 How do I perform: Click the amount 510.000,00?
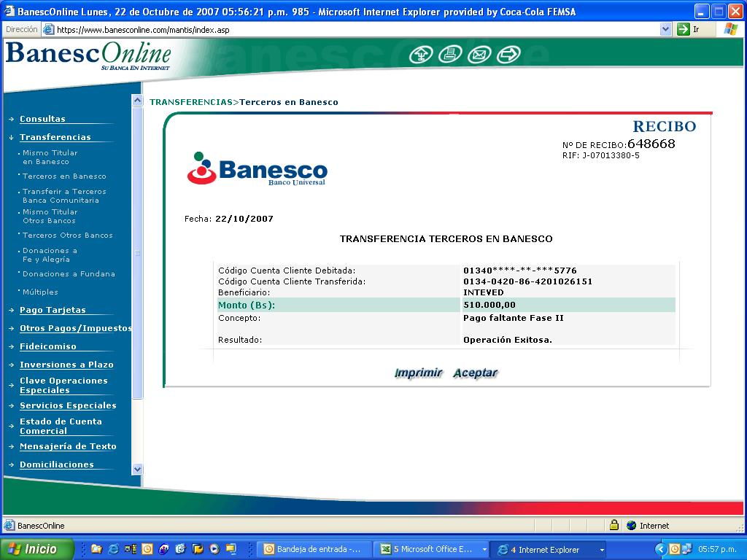(x=489, y=305)
